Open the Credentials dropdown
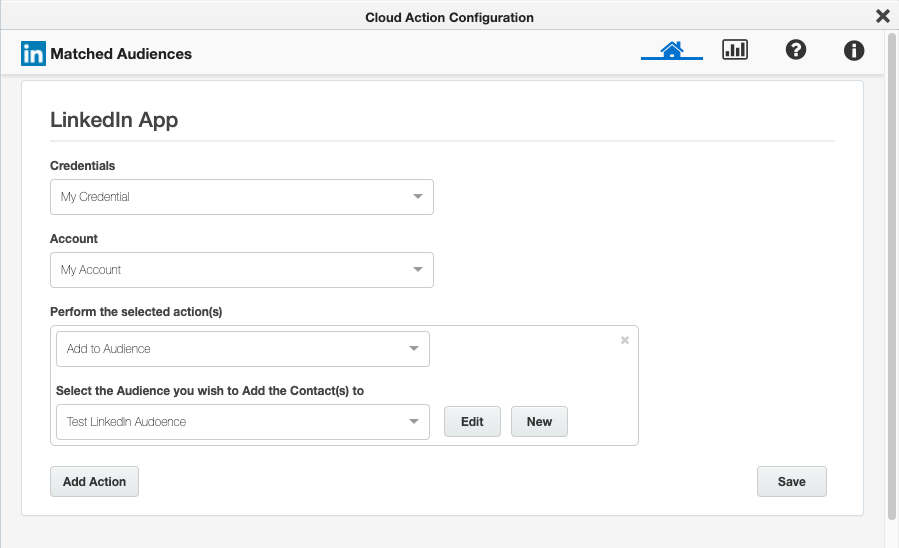Screen dimensions: 899x548 click(241, 197)
